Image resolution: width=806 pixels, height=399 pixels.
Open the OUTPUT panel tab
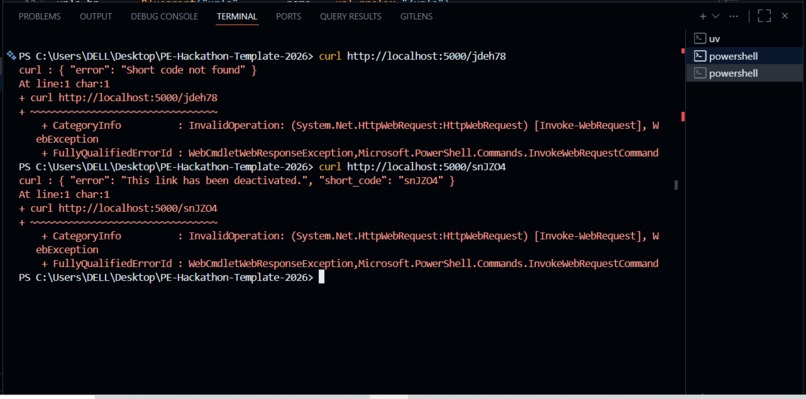pos(96,16)
